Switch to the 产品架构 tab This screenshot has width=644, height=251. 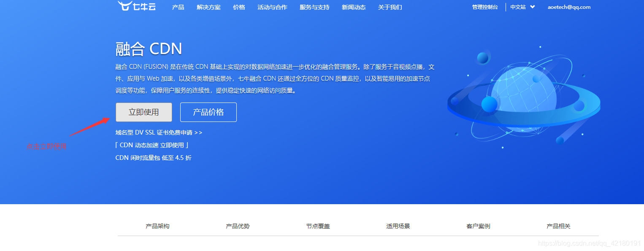(x=157, y=226)
